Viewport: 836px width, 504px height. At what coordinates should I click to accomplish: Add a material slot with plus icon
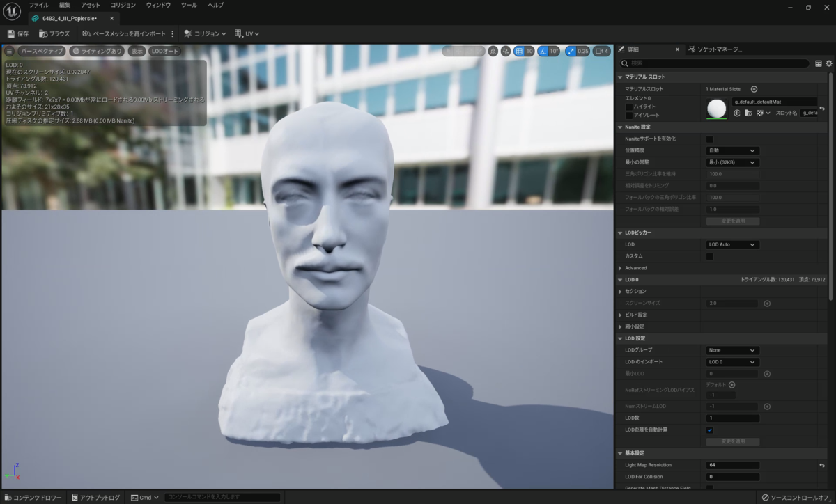pos(754,89)
